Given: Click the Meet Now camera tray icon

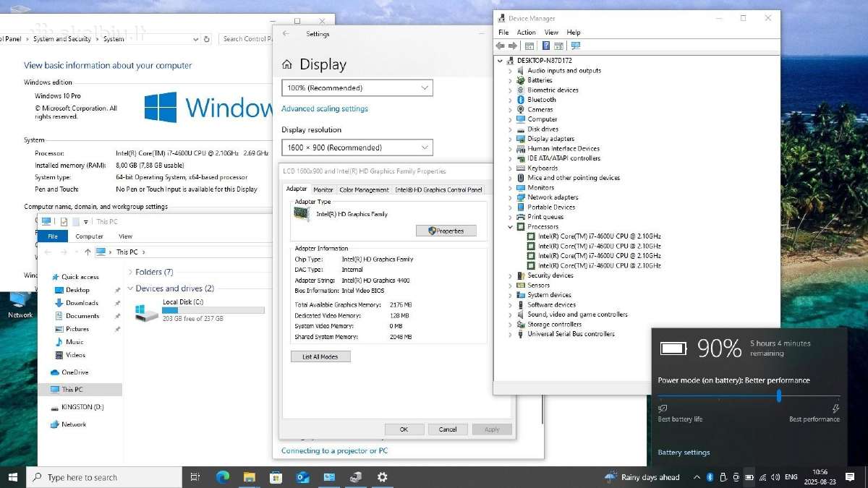Looking at the screenshot, I should [736, 477].
